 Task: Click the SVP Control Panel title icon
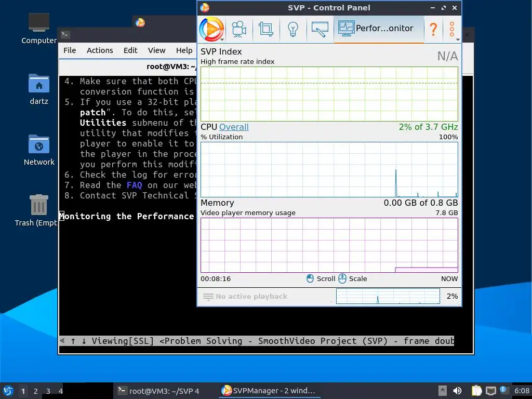pos(205,8)
